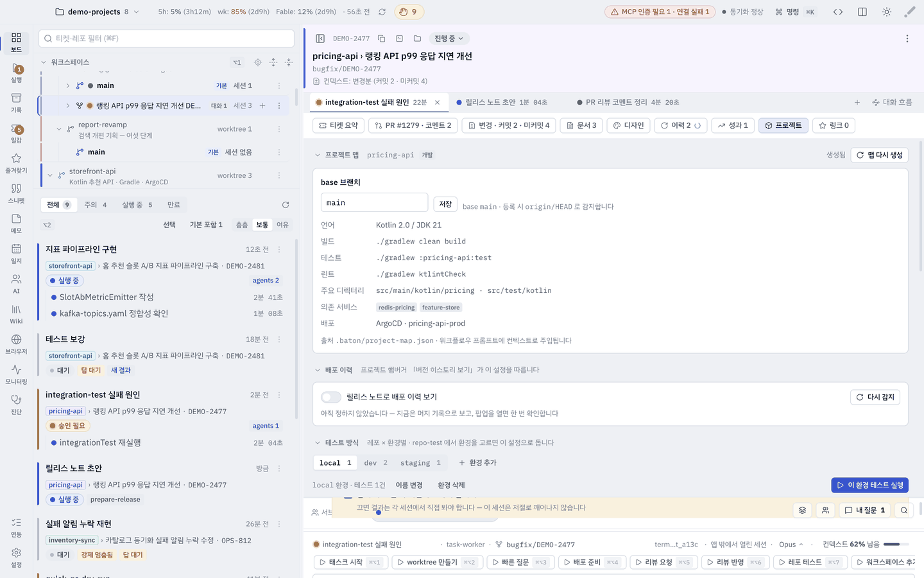Click the 다시 감지 button
This screenshot has width=924, height=578.
(x=875, y=397)
